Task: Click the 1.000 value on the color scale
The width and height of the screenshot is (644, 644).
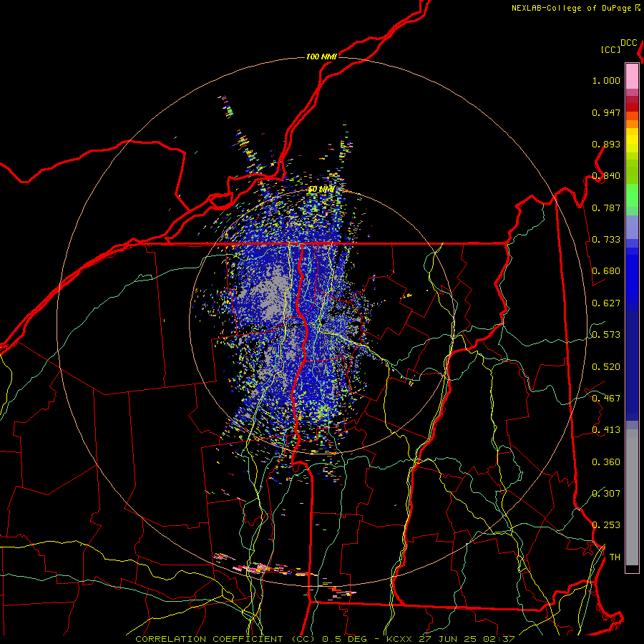Action: pyautogui.click(x=606, y=80)
